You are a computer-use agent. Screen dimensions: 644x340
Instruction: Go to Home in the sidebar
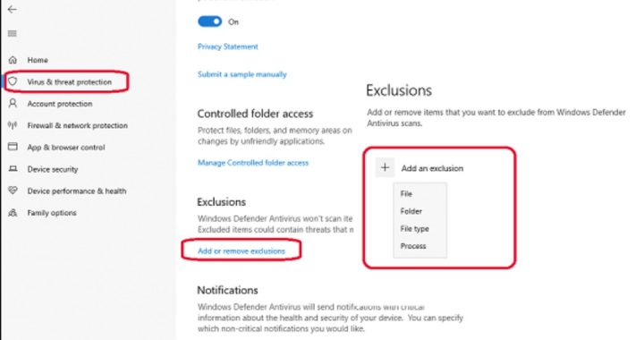pyautogui.click(x=38, y=60)
